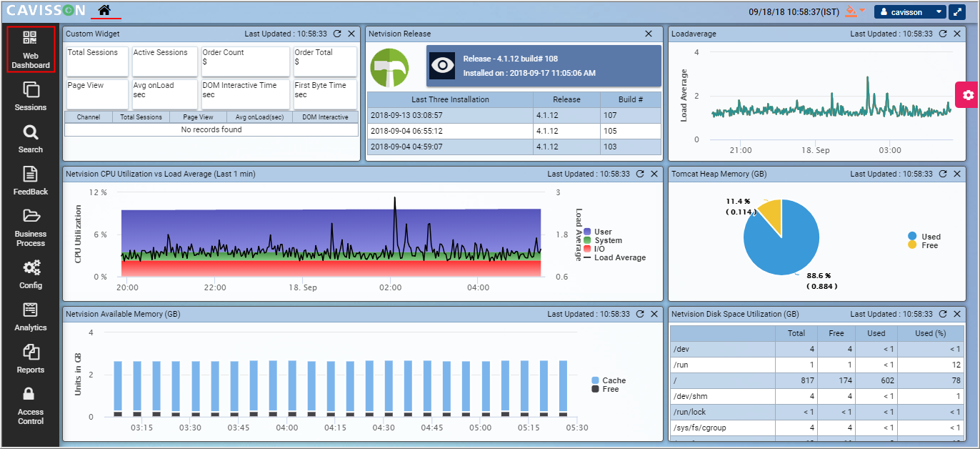The image size is (980, 449).
Task: Click the Channel column header
Action: click(x=89, y=117)
